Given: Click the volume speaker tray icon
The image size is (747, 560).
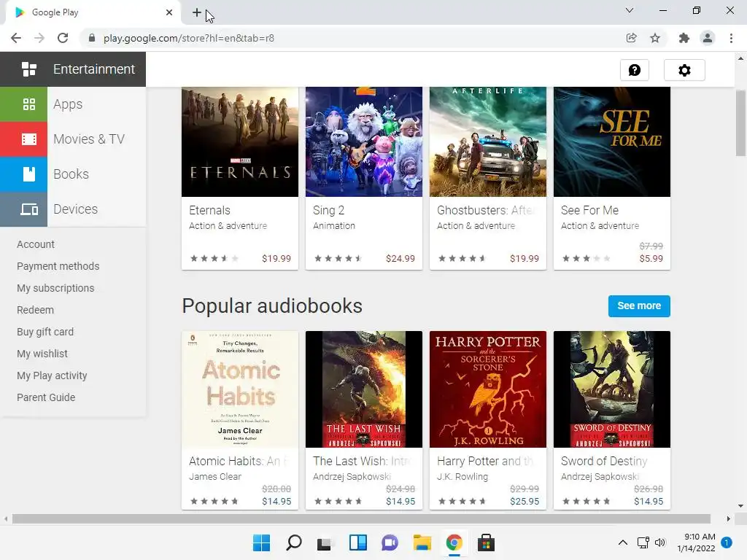Looking at the screenshot, I should 659,542.
